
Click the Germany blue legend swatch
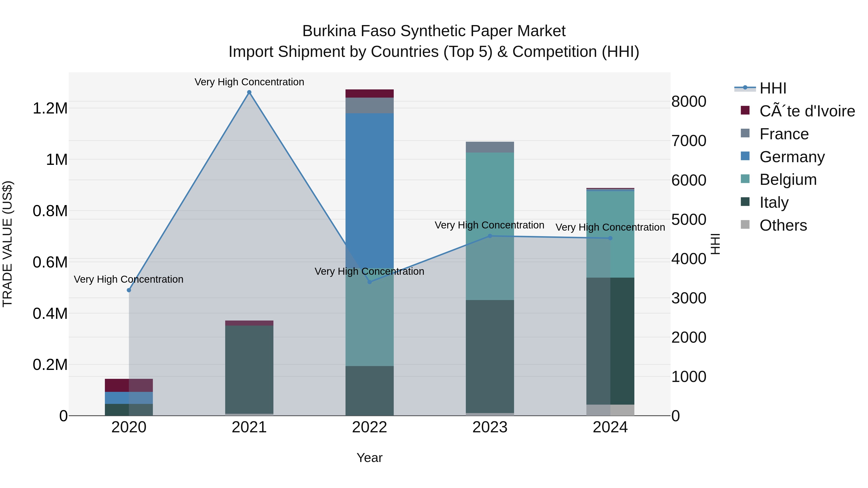point(745,156)
